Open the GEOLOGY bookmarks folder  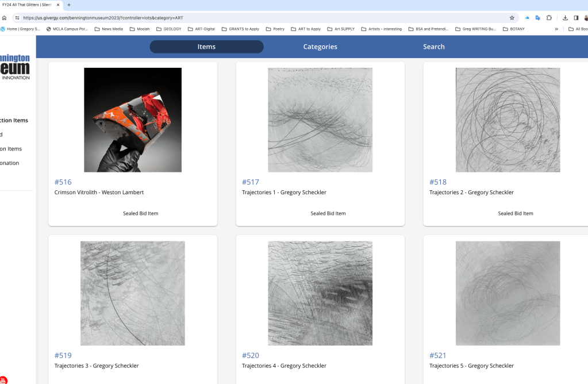pyautogui.click(x=168, y=29)
